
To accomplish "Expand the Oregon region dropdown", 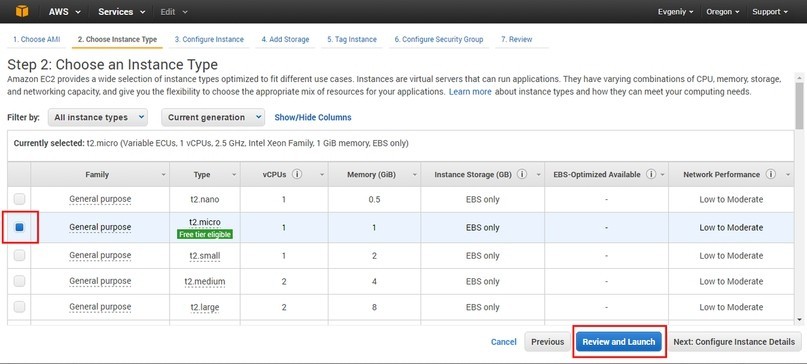I will (x=723, y=12).
